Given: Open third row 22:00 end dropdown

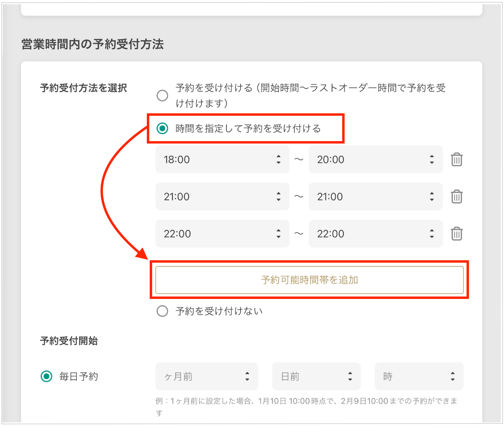Looking at the screenshot, I should tap(375, 234).
